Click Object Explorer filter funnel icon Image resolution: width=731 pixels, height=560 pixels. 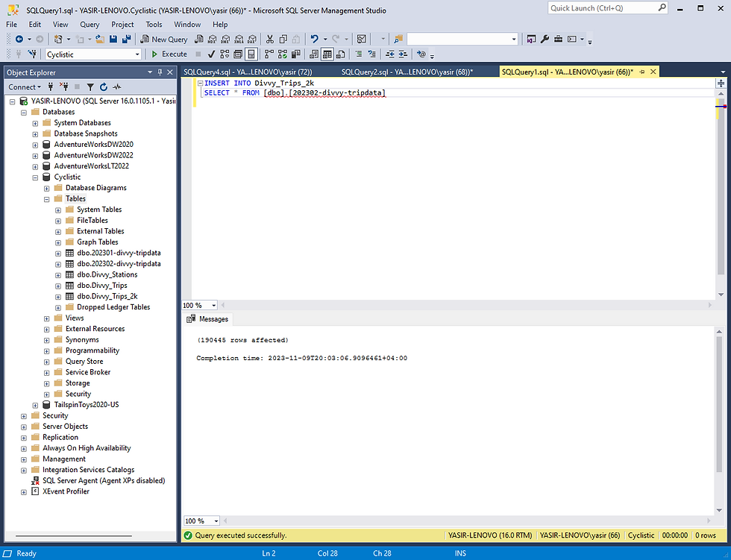click(90, 86)
